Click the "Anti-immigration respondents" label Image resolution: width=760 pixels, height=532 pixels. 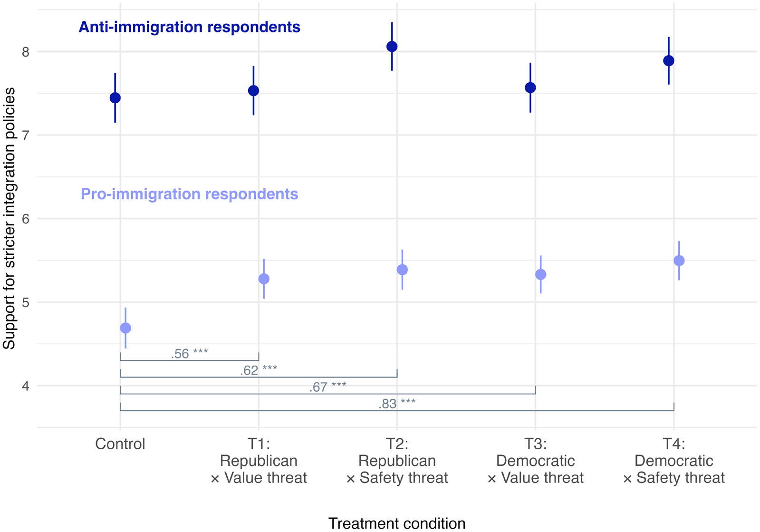pyautogui.click(x=189, y=27)
